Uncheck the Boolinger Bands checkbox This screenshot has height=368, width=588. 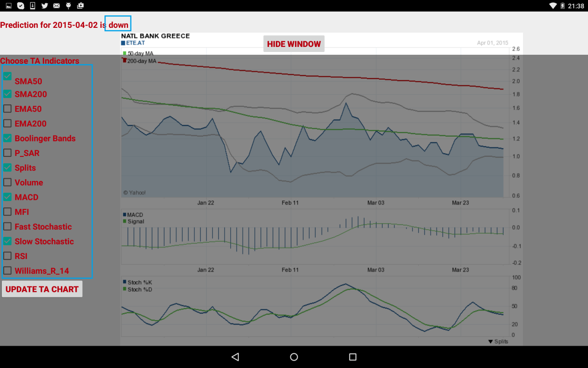(x=7, y=138)
